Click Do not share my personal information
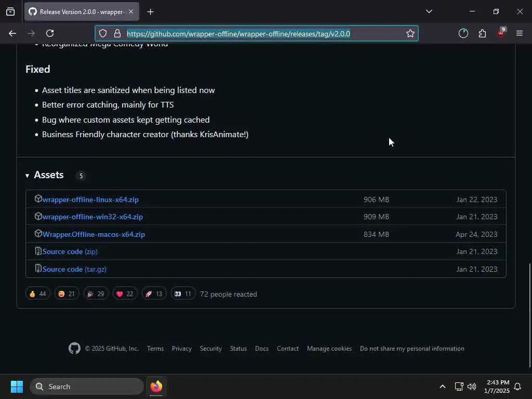The height and width of the screenshot is (399, 532). tap(412, 349)
